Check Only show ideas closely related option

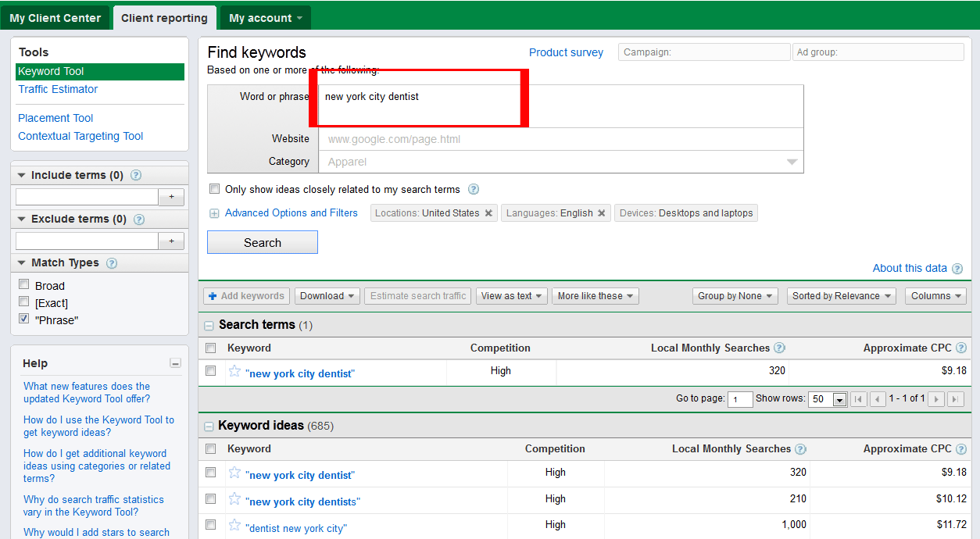click(215, 189)
